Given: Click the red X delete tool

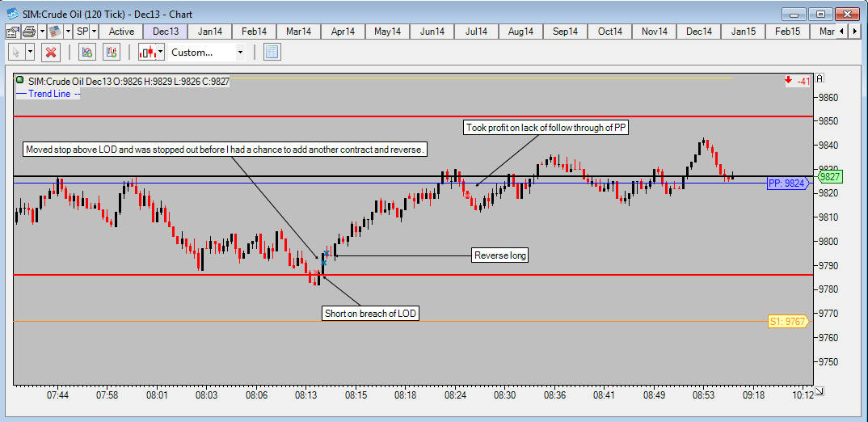Looking at the screenshot, I should click(51, 53).
